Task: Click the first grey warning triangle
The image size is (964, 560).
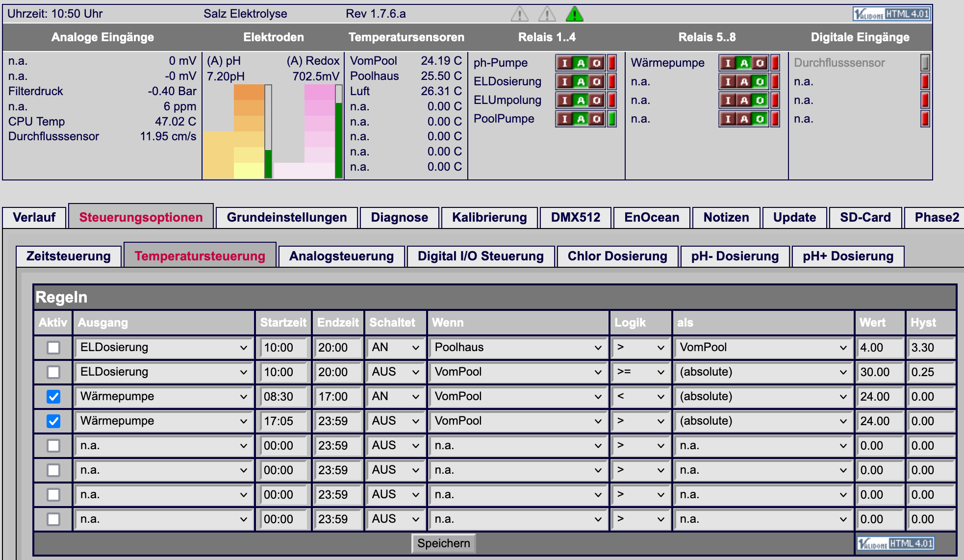Action: tap(519, 14)
